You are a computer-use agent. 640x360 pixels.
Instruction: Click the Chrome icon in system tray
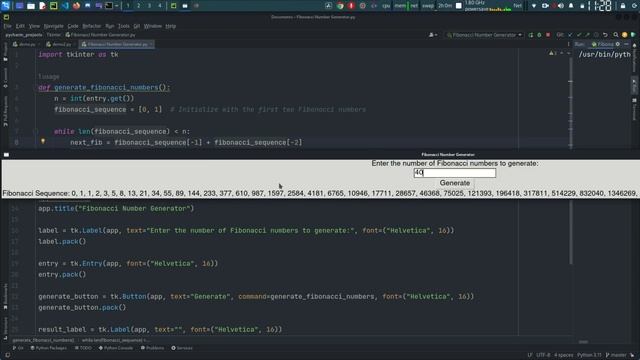tap(340, 6)
